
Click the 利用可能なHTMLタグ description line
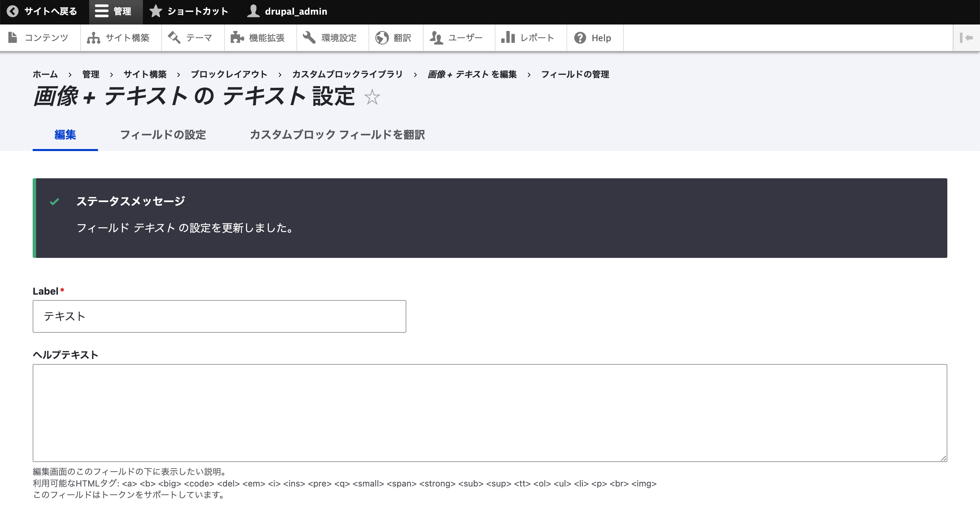344,483
